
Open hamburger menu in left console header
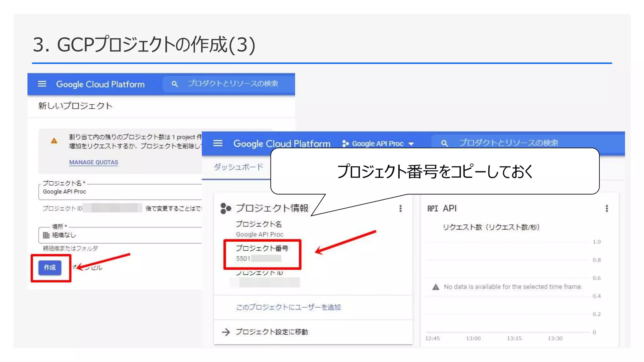pyautogui.click(x=42, y=84)
